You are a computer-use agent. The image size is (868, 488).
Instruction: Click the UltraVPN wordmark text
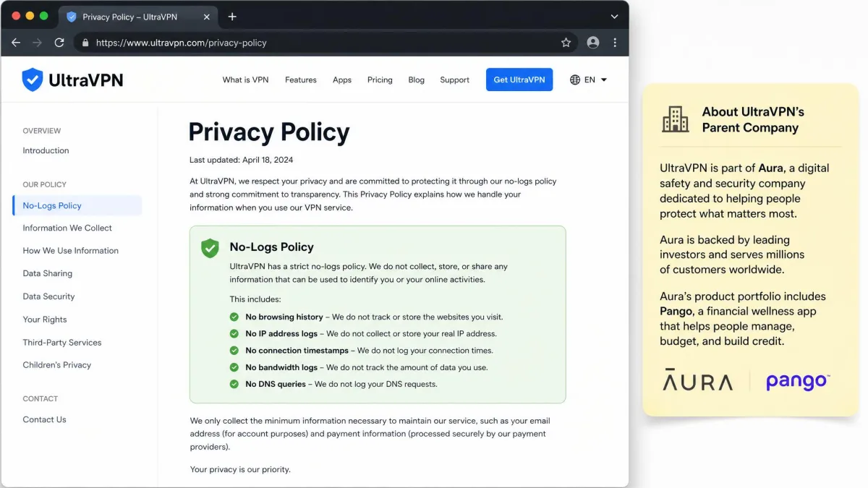[86, 80]
